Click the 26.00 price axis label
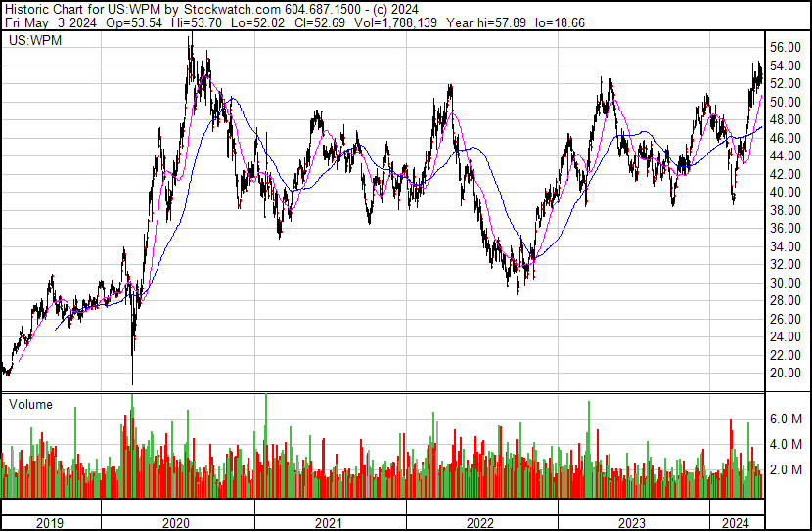The width and height of the screenshot is (812, 531). click(785, 319)
